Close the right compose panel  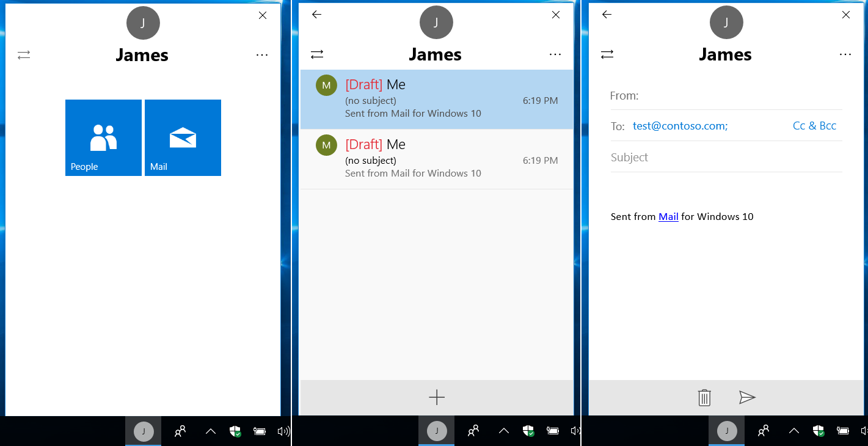(846, 15)
